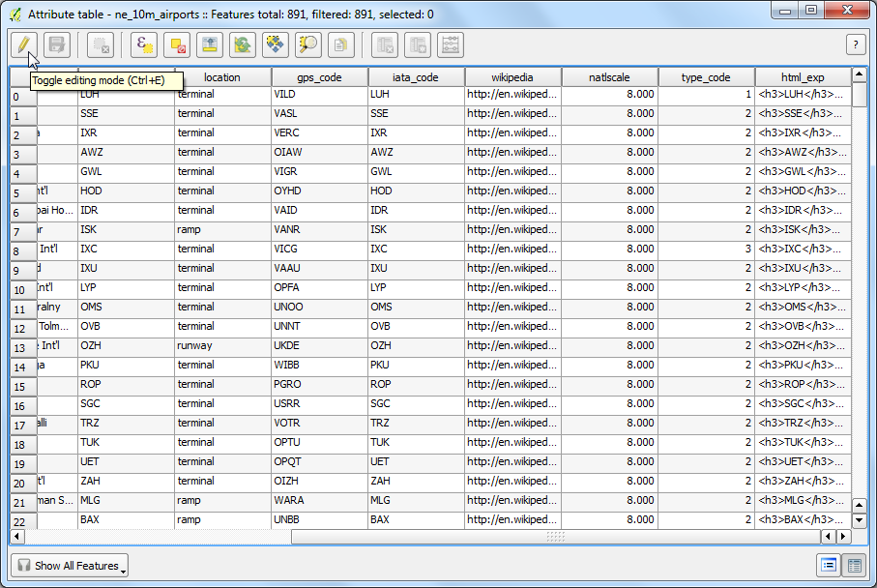Select row 5 via its row header
877x588 pixels.
coord(23,193)
